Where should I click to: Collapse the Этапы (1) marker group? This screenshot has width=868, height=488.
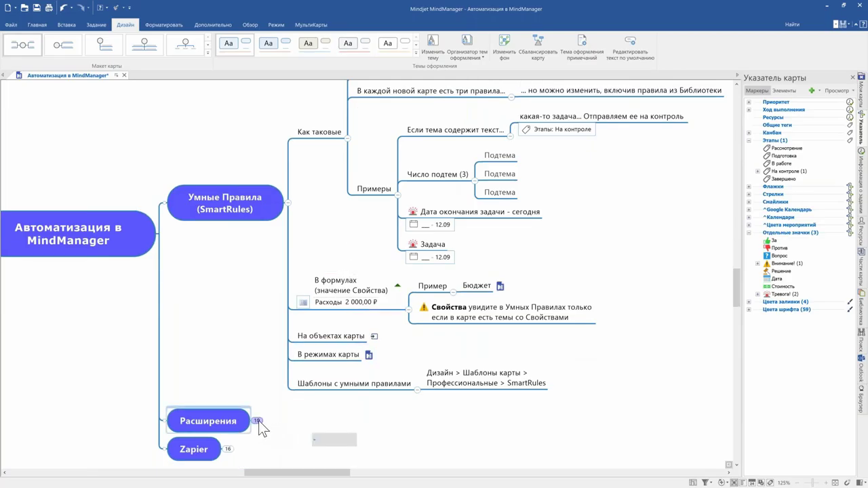749,140
